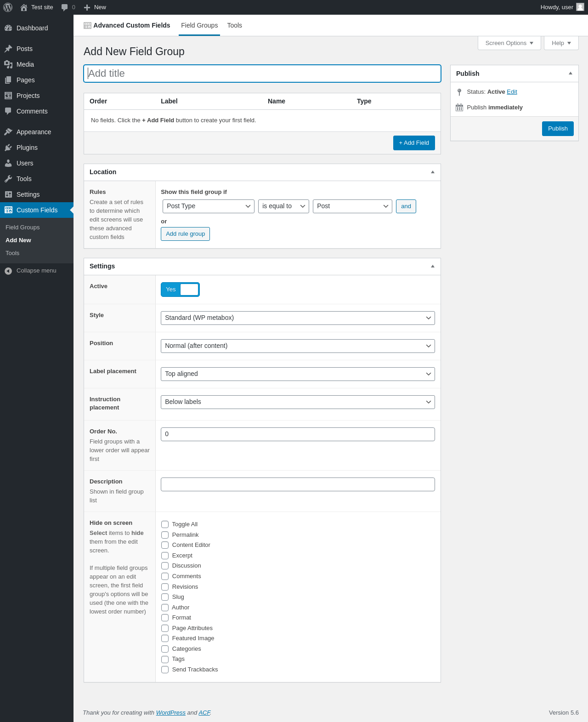Click the Plugins plug icon

(x=8, y=148)
